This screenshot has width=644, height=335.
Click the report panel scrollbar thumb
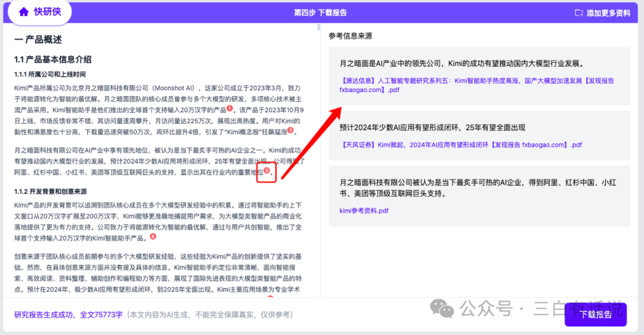pos(318,27)
